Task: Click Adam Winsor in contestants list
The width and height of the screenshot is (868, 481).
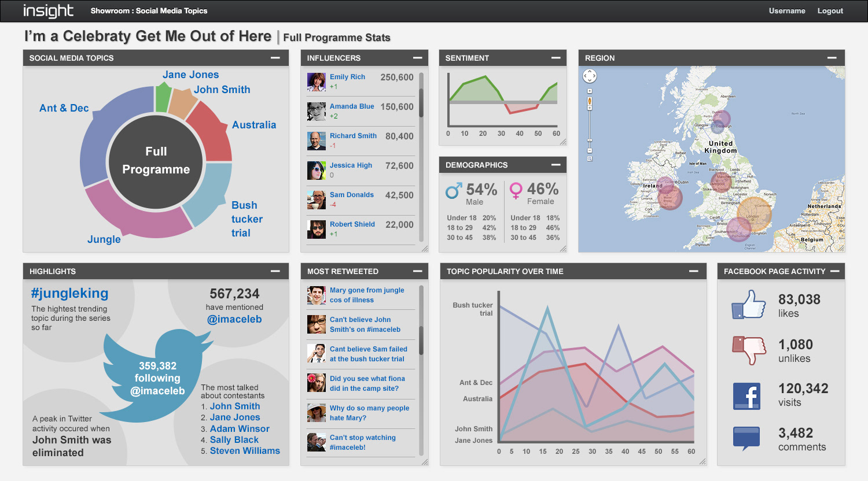Action: click(240, 429)
